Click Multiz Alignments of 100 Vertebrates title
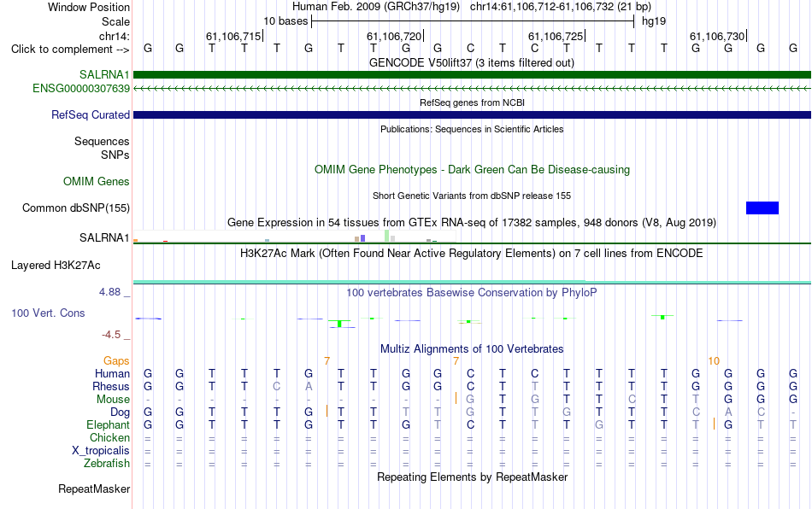 click(x=472, y=349)
